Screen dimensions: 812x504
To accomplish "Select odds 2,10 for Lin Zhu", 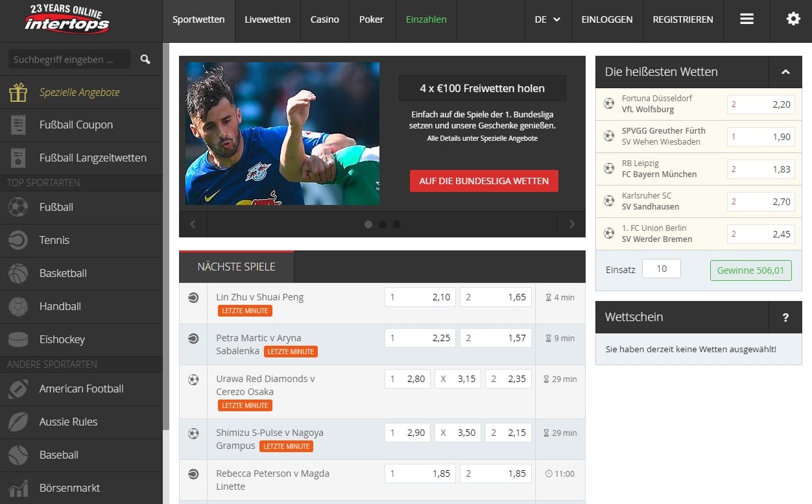I will click(x=420, y=297).
